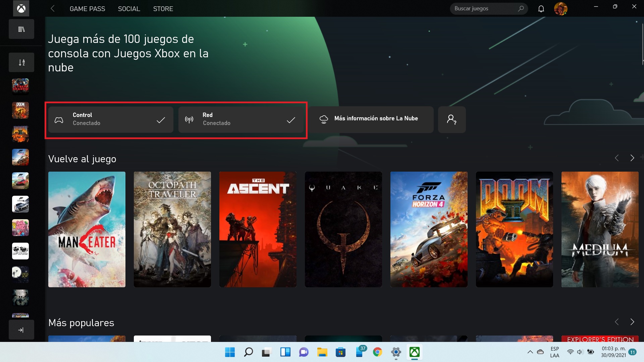Open the GAME PASS tab
The image size is (644, 362).
pos(87,9)
